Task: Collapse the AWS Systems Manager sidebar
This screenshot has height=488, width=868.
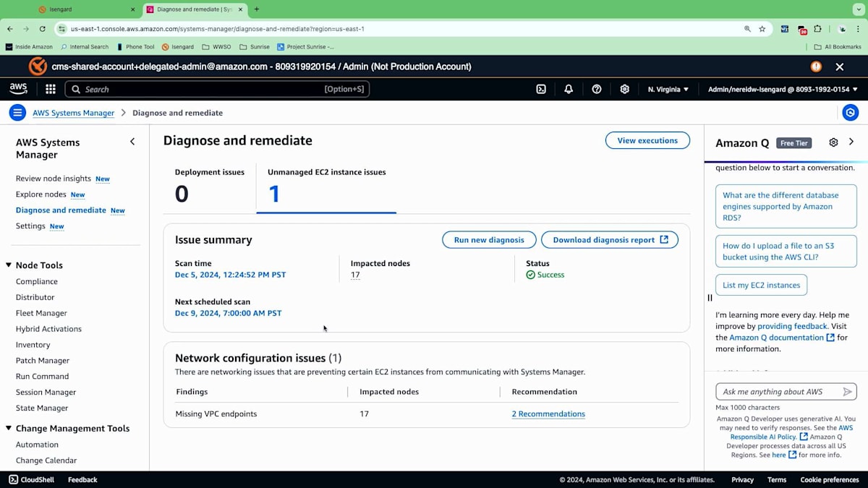Action: point(132,142)
